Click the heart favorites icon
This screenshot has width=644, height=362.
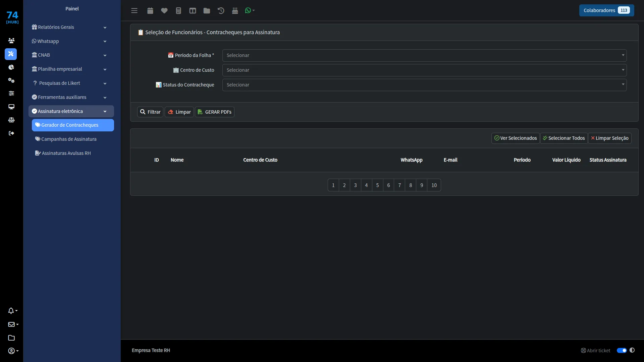coord(164,10)
